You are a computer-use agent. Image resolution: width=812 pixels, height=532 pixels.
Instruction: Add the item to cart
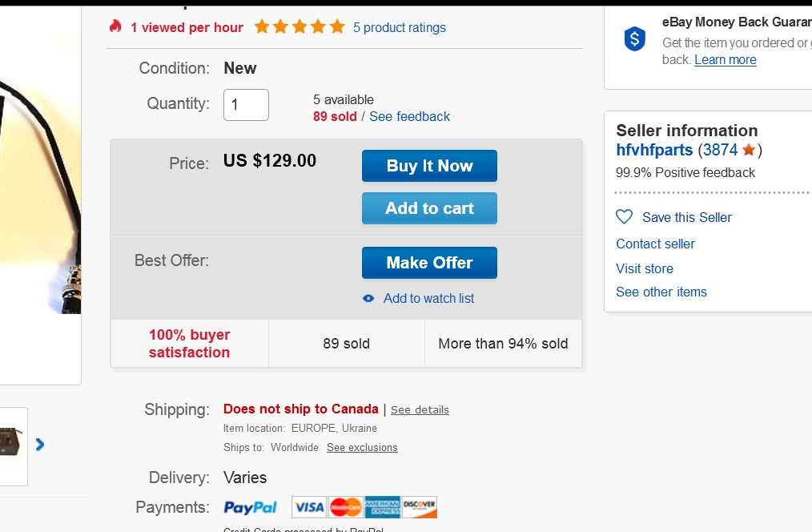coord(429,208)
